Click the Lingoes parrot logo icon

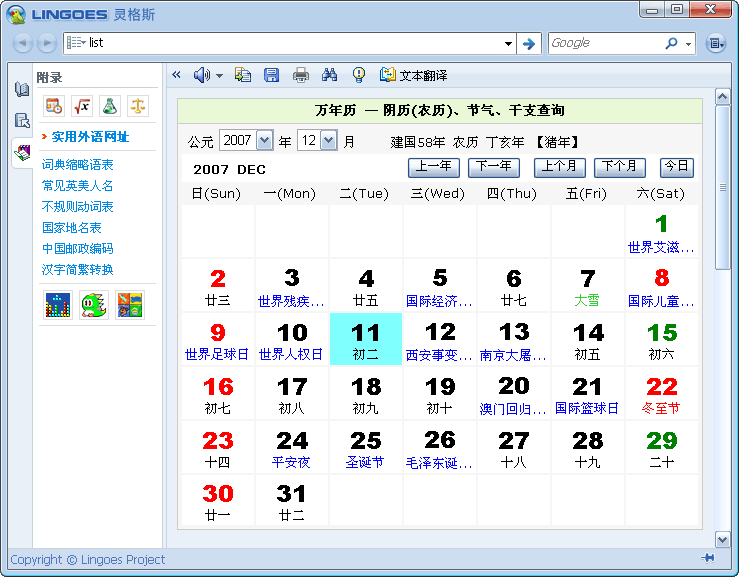pyautogui.click(x=16, y=15)
